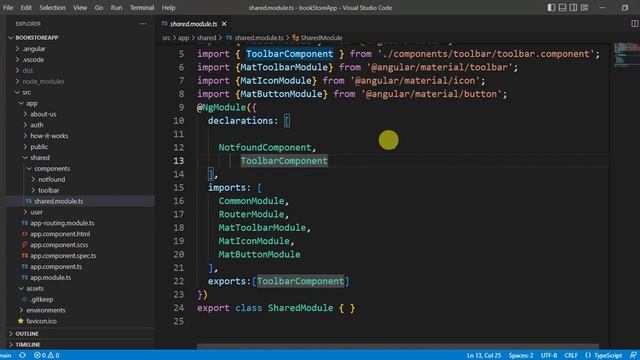Click Ln 13, Col 25 status item
Image resolution: width=640 pixels, height=360 pixels.
click(484, 355)
